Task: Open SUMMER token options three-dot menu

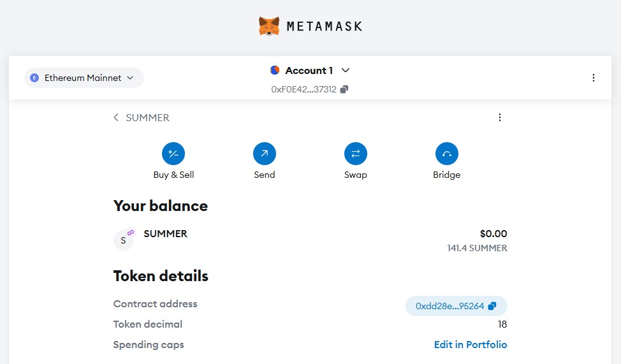Action: (499, 117)
